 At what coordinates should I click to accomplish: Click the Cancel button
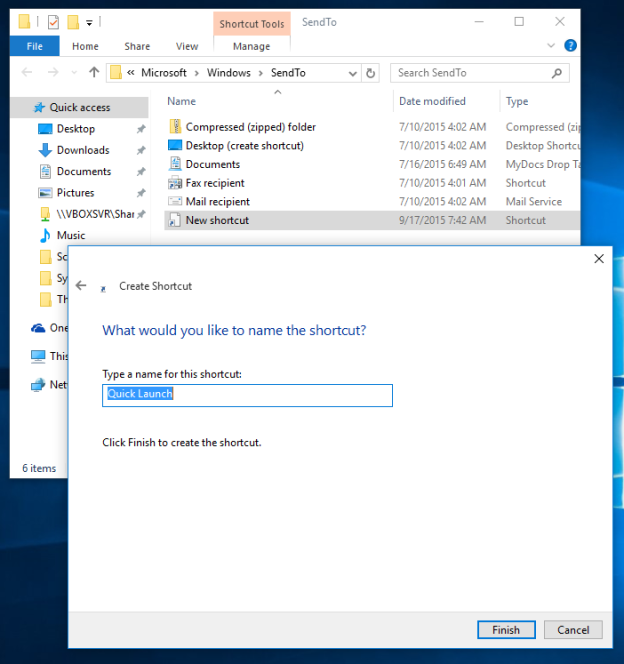coord(573,630)
